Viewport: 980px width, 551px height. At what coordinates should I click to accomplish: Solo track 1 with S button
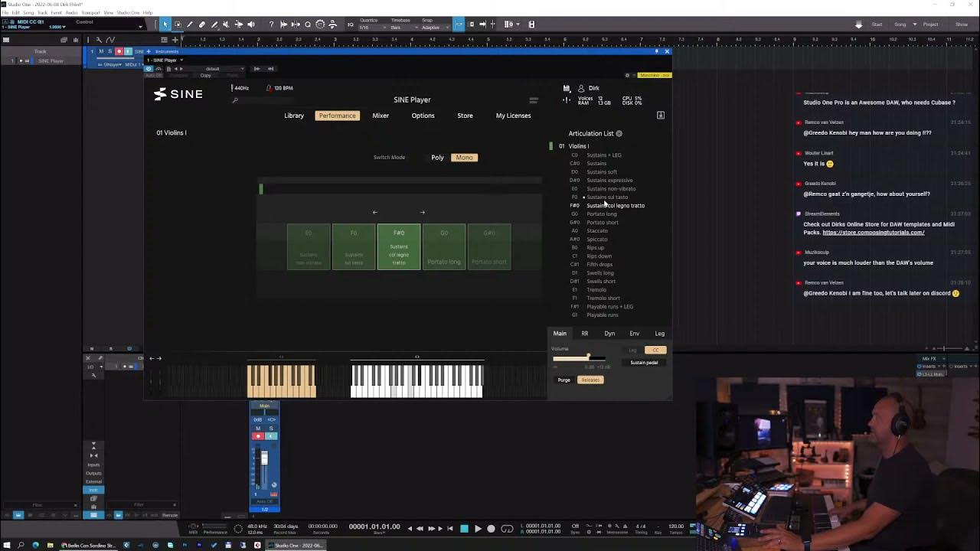109,51
